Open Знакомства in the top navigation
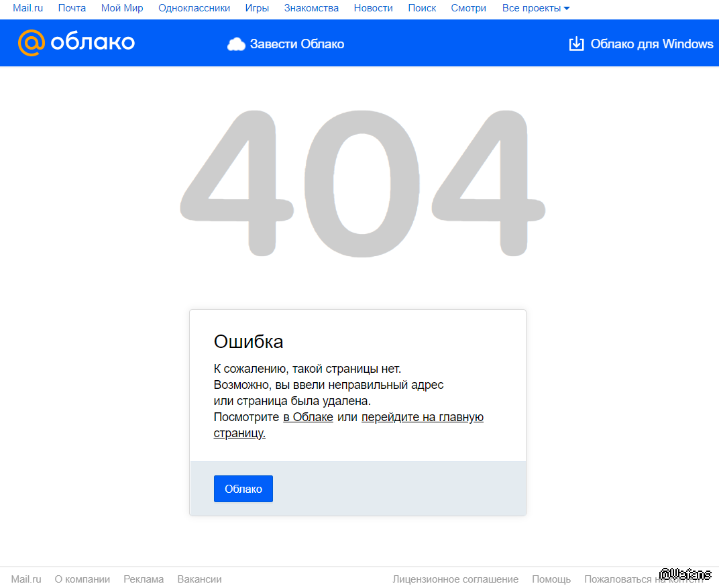Screen dimensions: 719x588 click(x=311, y=8)
